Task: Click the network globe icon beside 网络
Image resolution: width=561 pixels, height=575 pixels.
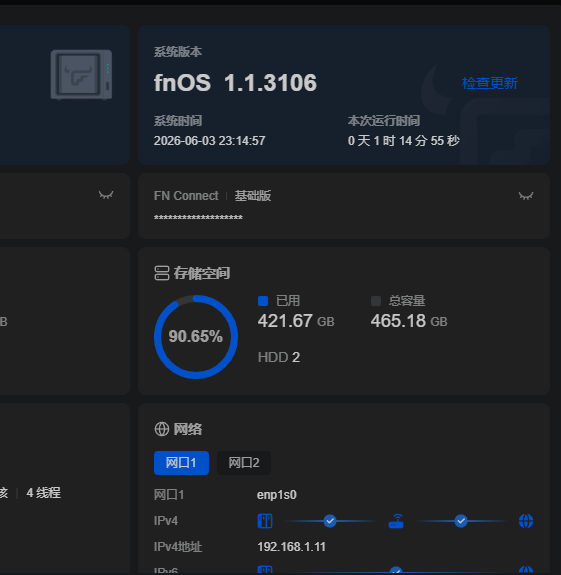Action: coord(162,429)
